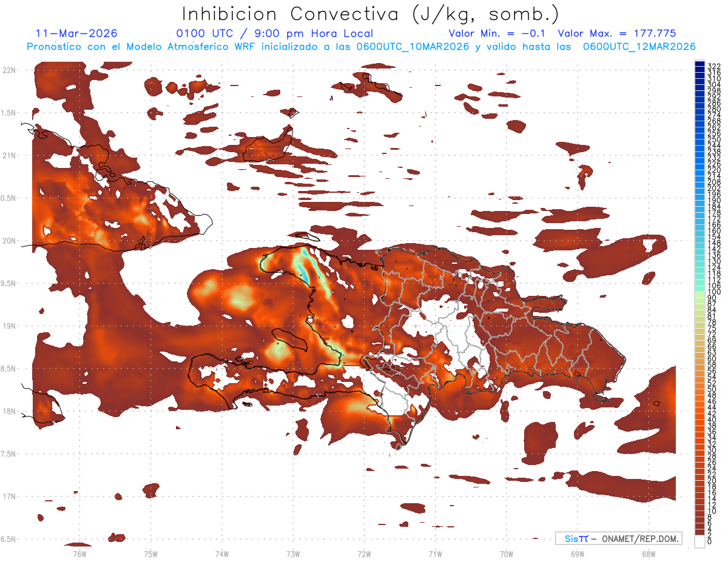
Task: Click the '40' value on the color scale
Action: pos(712,420)
